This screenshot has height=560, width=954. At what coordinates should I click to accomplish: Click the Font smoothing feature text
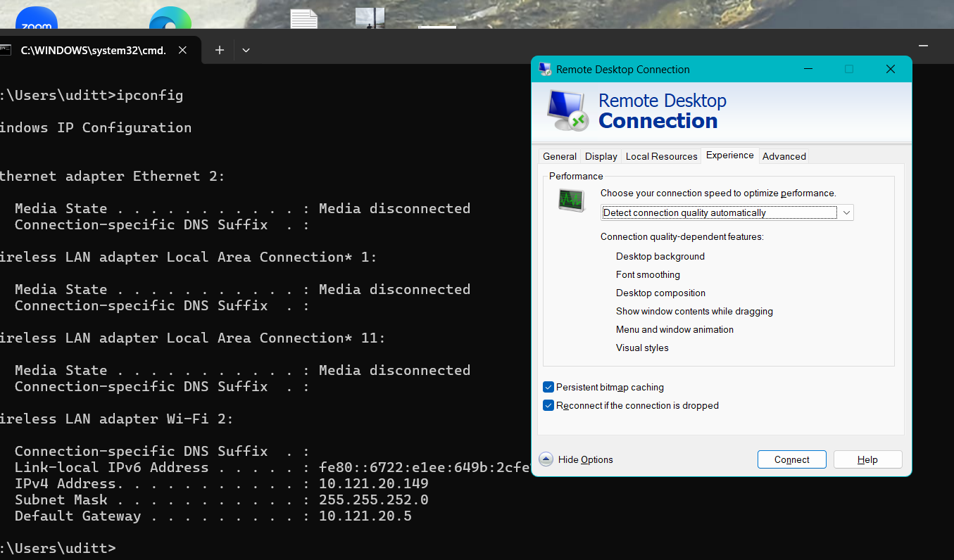648,274
